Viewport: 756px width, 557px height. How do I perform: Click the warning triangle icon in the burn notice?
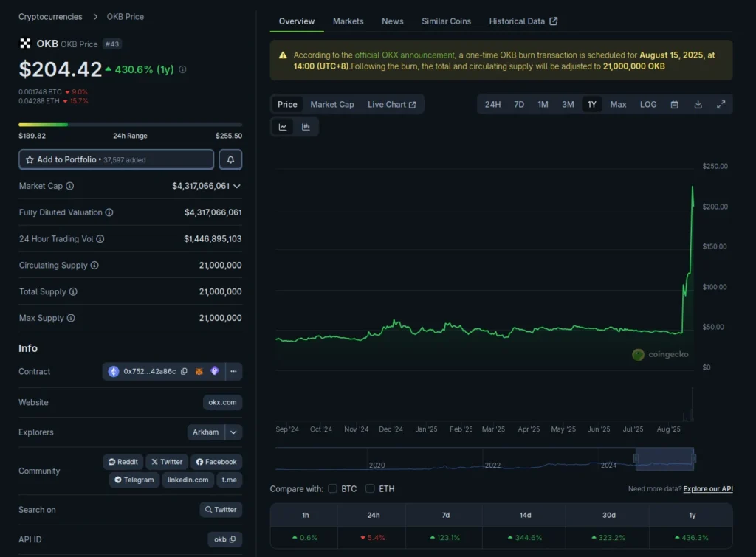(x=283, y=55)
